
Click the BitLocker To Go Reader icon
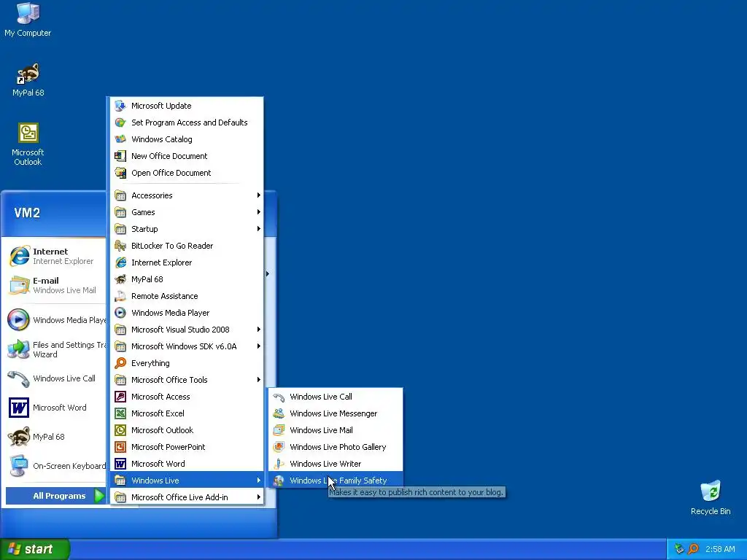coord(120,246)
